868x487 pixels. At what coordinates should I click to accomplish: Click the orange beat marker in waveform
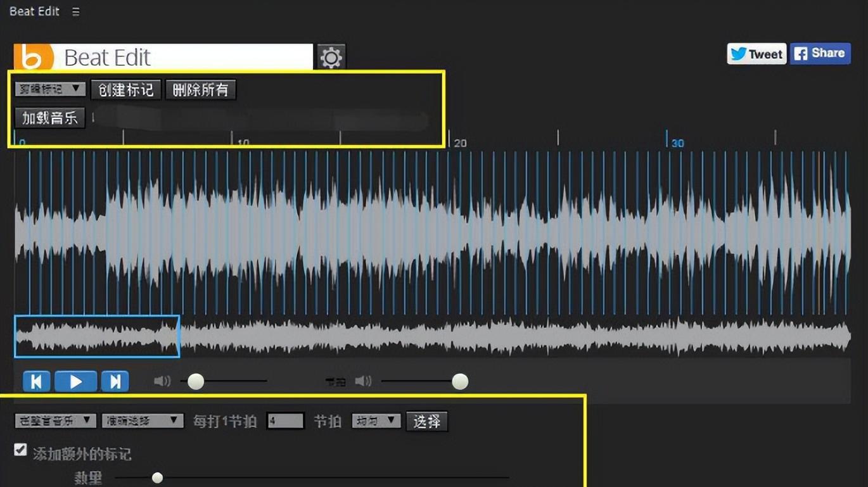click(818, 232)
